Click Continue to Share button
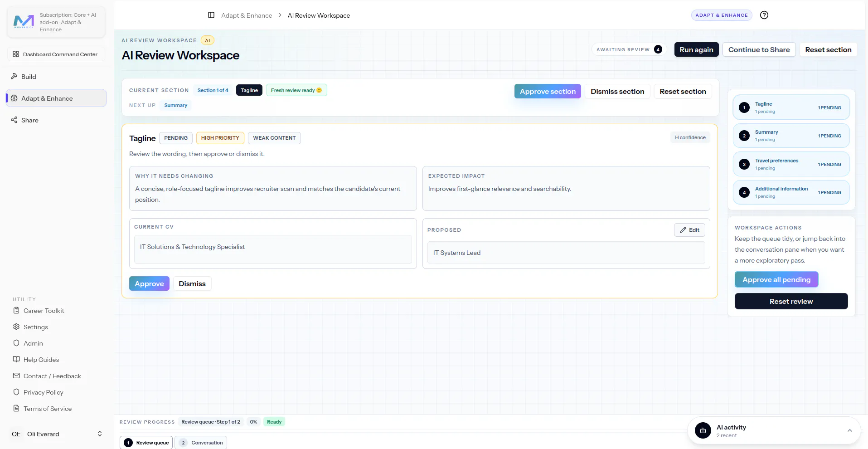Screen dimensions: 868x449 click(x=759, y=49)
